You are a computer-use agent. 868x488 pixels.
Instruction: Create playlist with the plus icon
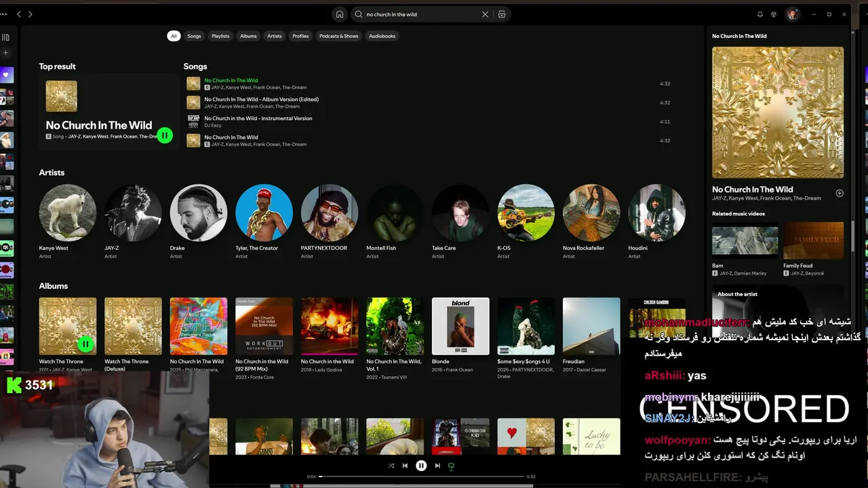point(5,53)
